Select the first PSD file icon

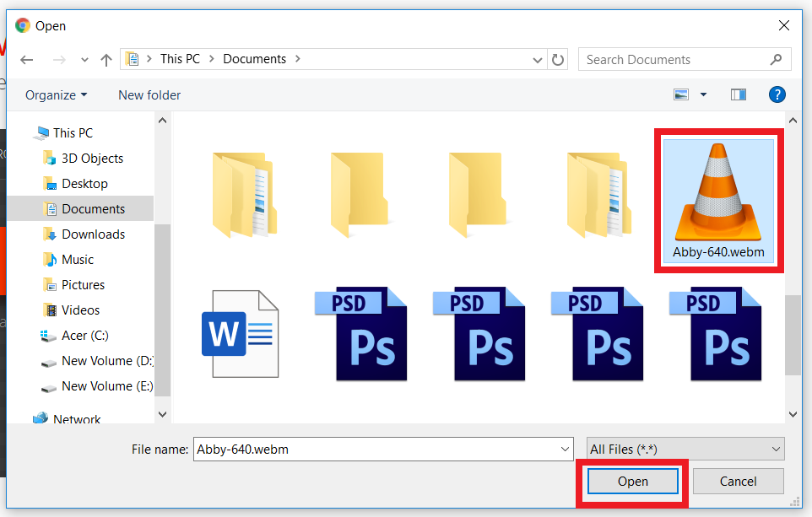pos(360,333)
